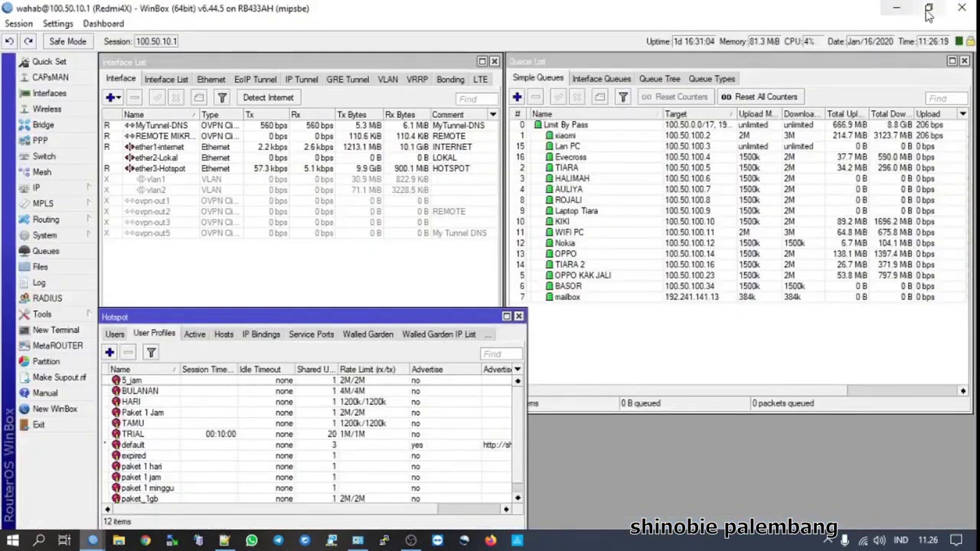
Task: Switch to Queue Types tab
Action: (711, 79)
